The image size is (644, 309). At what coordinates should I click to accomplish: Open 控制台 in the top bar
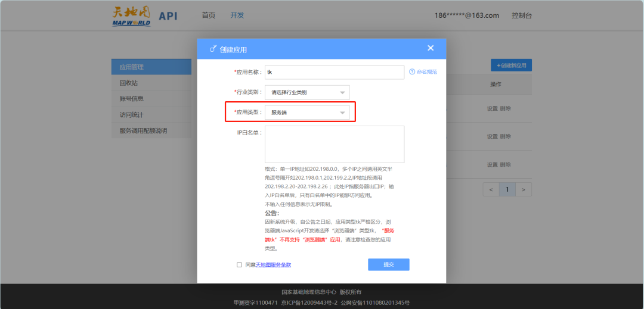(522, 15)
